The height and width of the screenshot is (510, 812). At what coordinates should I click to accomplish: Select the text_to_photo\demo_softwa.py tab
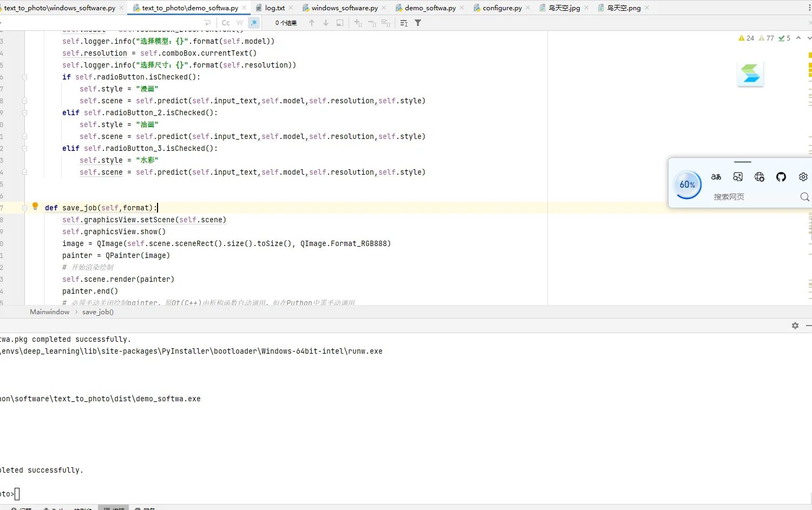click(190, 8)
